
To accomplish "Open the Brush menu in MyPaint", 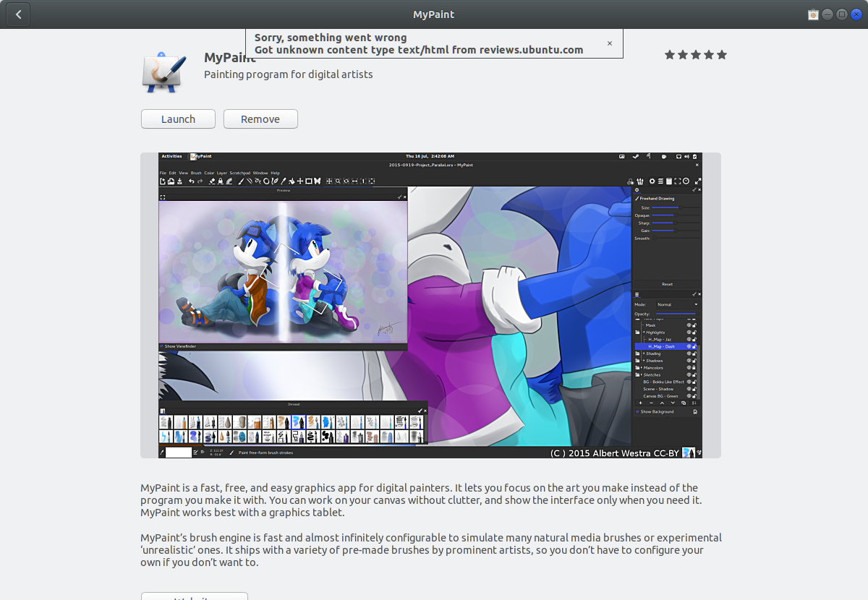I will click(x=196, y=173).
